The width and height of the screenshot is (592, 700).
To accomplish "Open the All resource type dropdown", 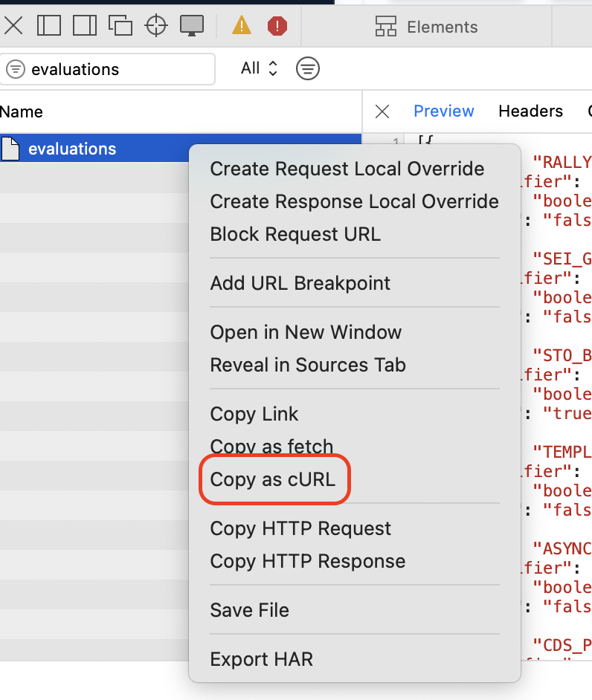I will [x=259, y=68].
